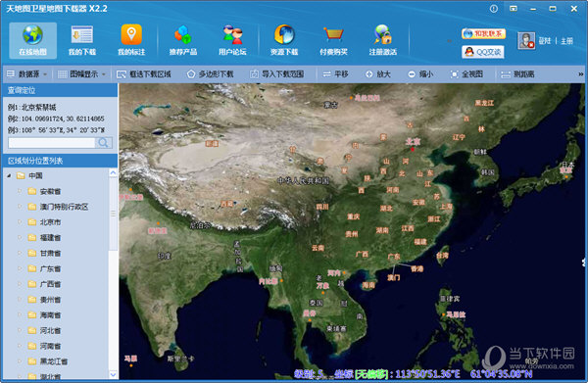This screenshot has width=588, height=383.
Task: Open 用户论坛 users icon
Action: (x=232, y=40)
